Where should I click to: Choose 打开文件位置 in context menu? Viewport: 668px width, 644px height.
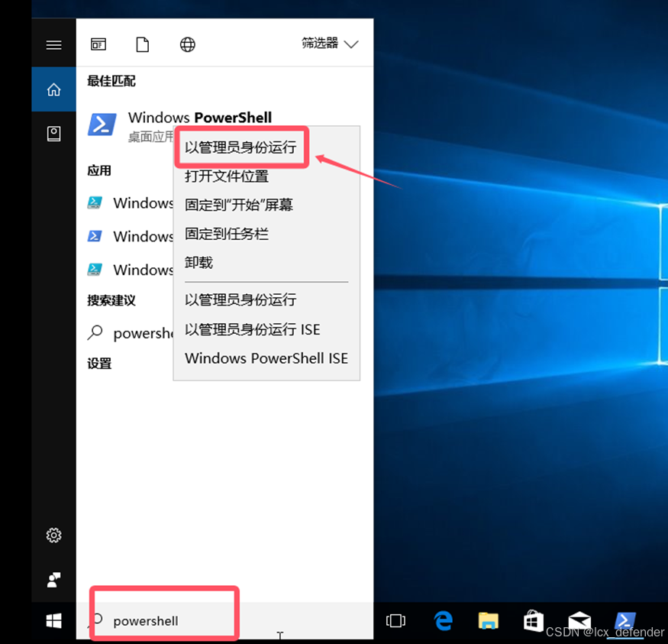click(x=227, y=176)
